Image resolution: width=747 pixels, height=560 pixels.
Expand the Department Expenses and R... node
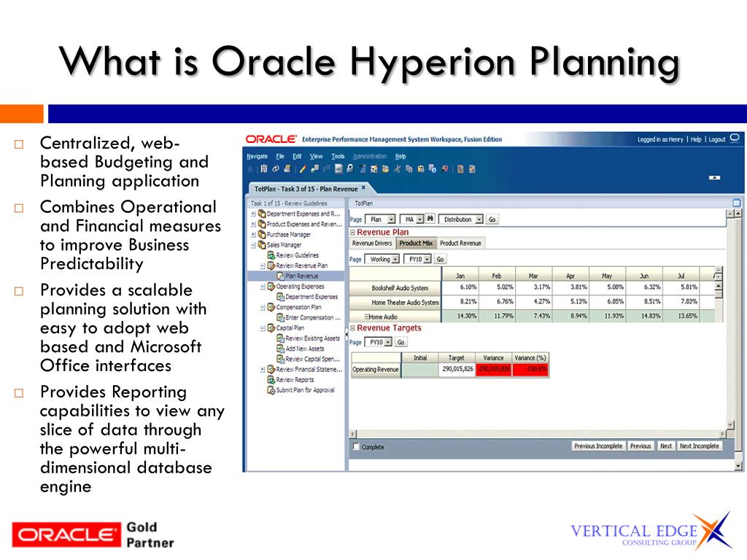253,214
